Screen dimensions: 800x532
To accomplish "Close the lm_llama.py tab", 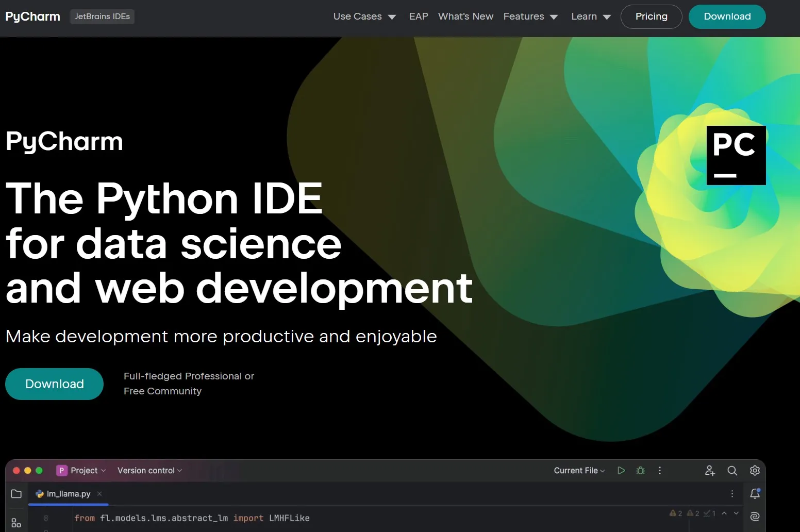I will click(99, 494).
